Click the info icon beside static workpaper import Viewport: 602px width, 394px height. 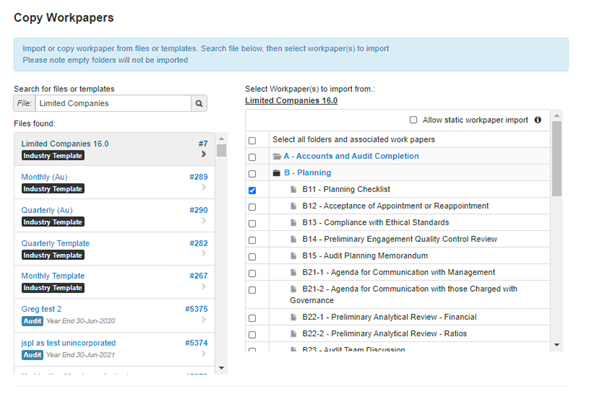(x=538, y=120)
